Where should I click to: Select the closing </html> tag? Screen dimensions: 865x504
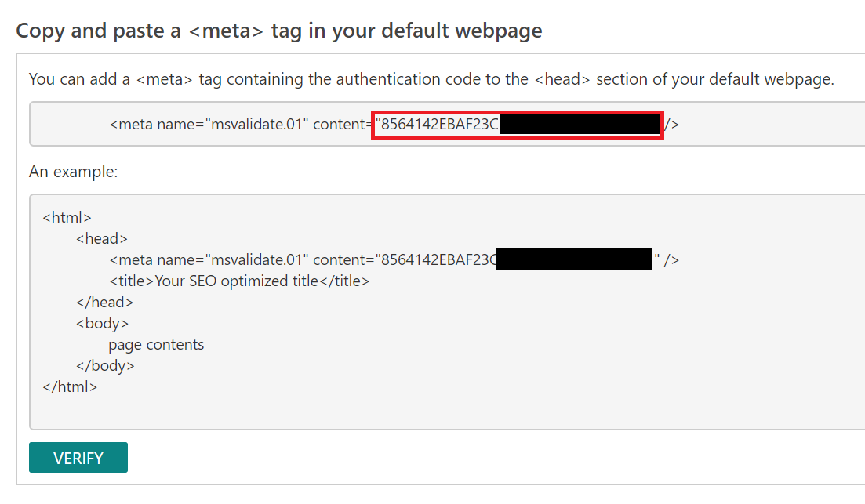coord(71,386)
